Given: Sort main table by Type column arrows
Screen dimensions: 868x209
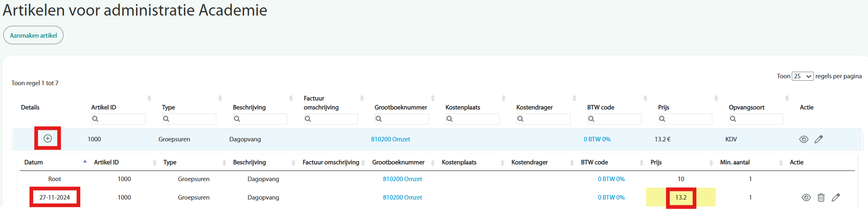Looking at the screenshot, I should [220, 98].
